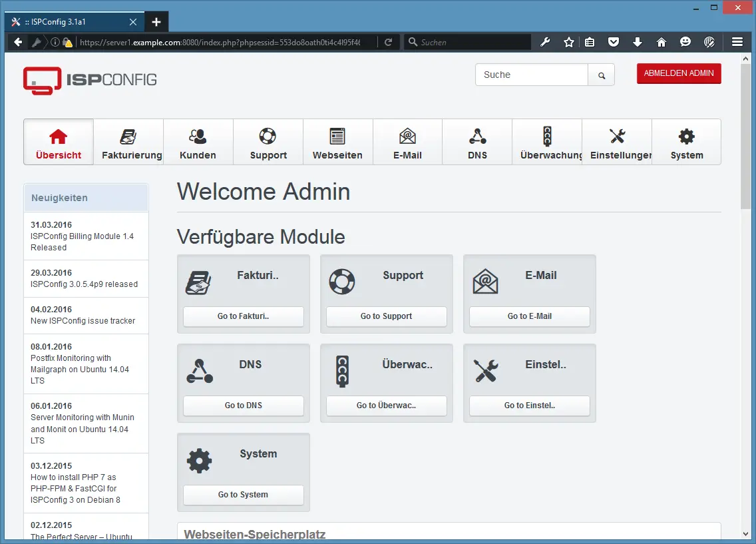
Task: Switch to the Kunden tab
Action: [198, 142]
